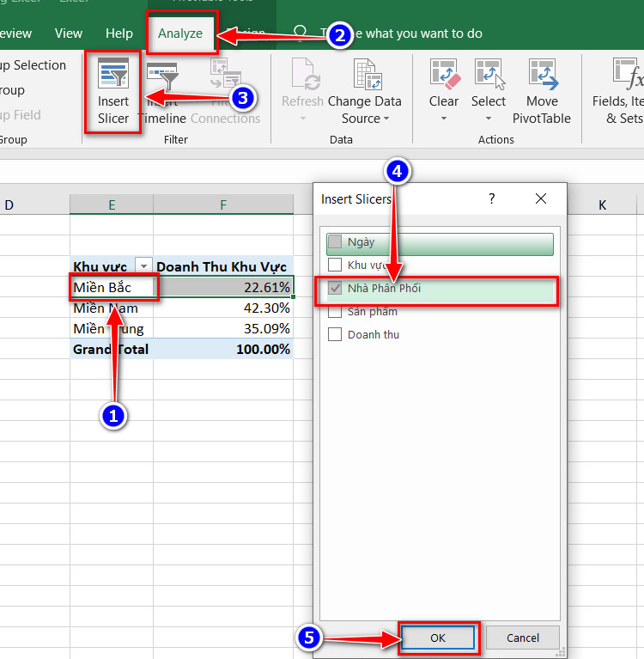Image resolution: width=644 pixels, height=659 pixels.
Task: Check the Sản phẩm field checkbox
Action: [x=335, y=311]
